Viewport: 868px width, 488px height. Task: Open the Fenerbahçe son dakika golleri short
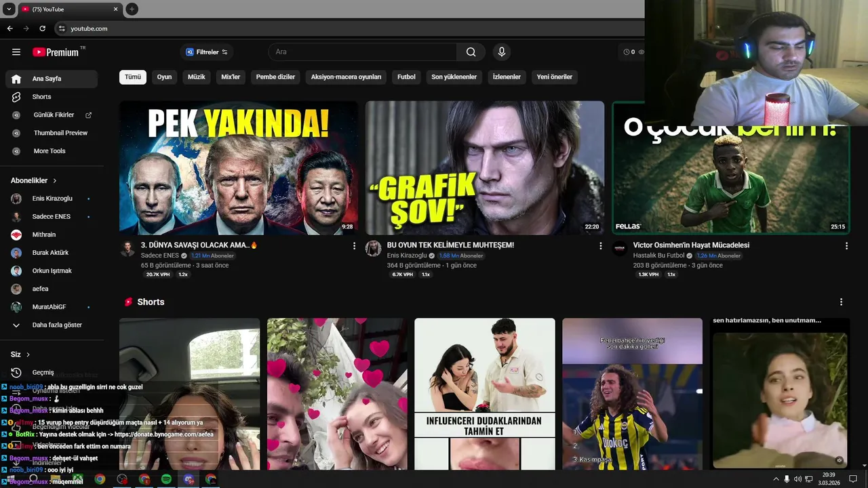click(x=632, y=394)
